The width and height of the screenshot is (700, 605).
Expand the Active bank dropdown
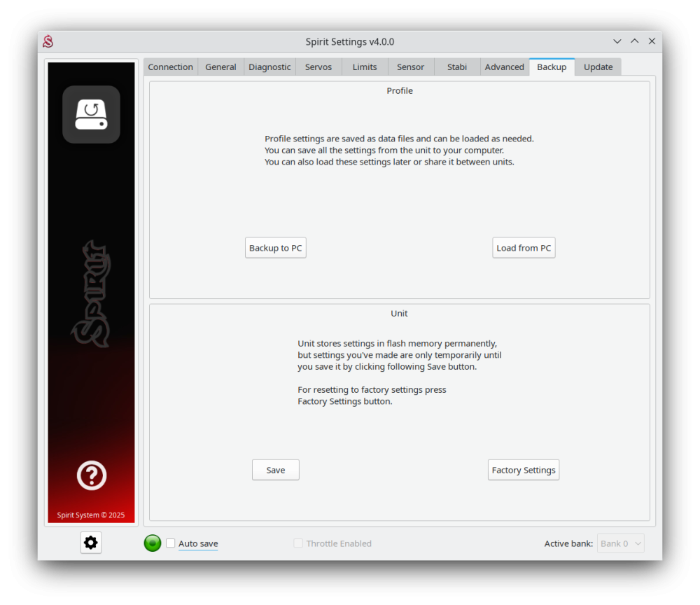(x=620, y=543)
